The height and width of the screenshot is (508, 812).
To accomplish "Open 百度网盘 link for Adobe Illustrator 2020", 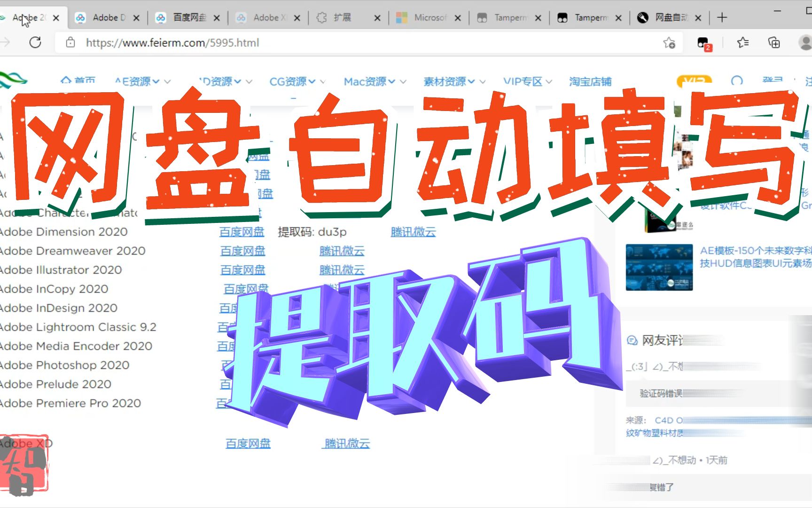I will click(x=243, y=270).
